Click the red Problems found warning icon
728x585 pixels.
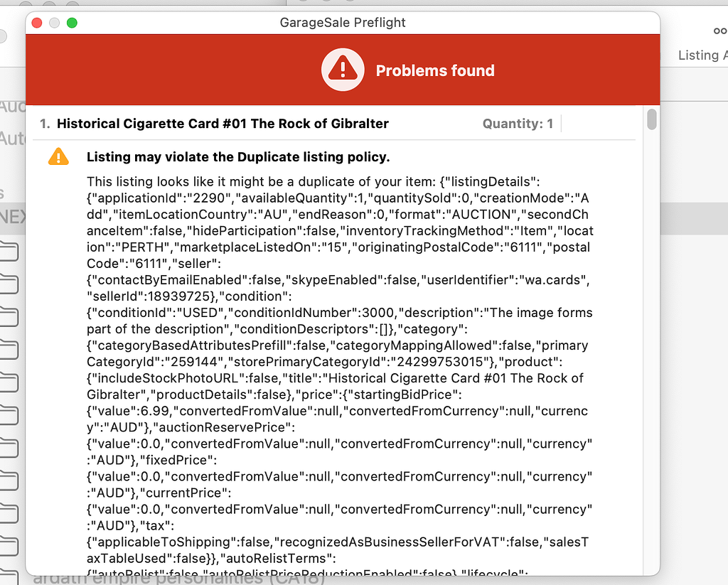click(x=343, y=70)
